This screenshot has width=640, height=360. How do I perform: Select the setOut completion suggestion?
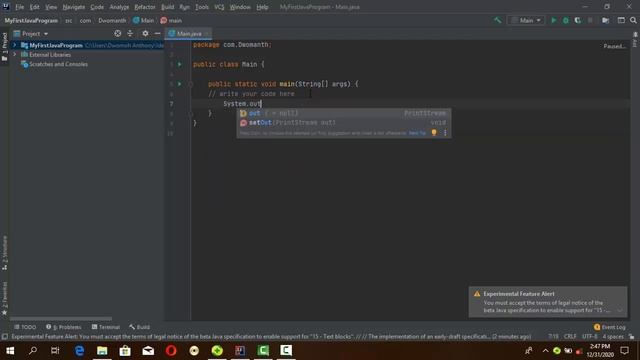[x=344, y=122]
